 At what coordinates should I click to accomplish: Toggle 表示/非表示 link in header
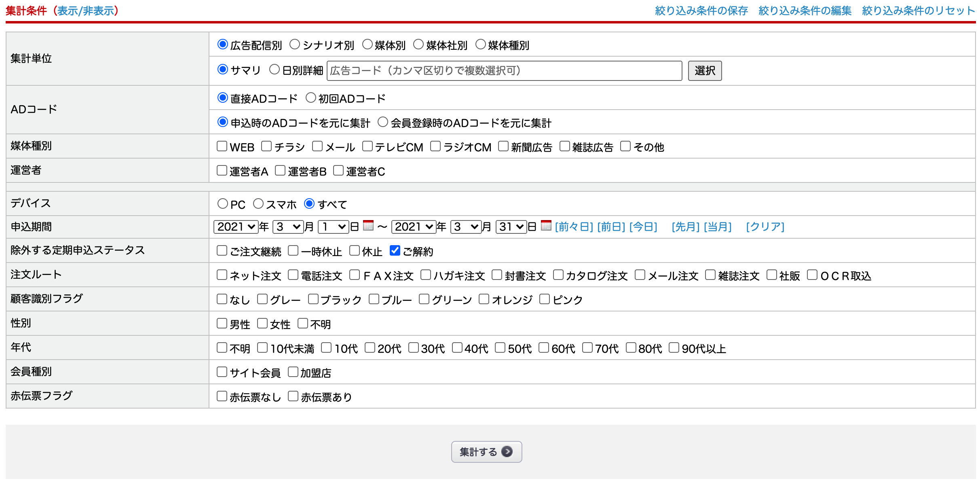[86, 11]
